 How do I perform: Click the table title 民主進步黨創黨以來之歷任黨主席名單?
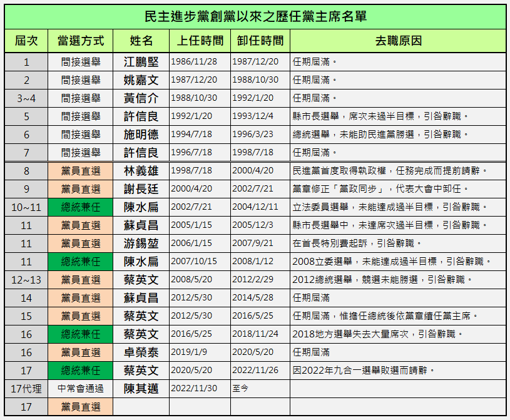point(255,17)
